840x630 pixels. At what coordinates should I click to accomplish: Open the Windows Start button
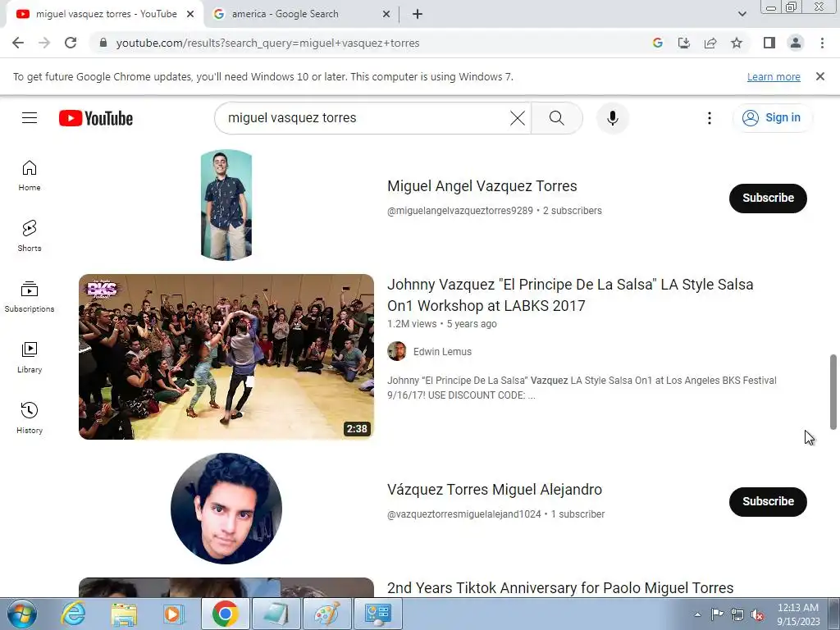point(22,614)
